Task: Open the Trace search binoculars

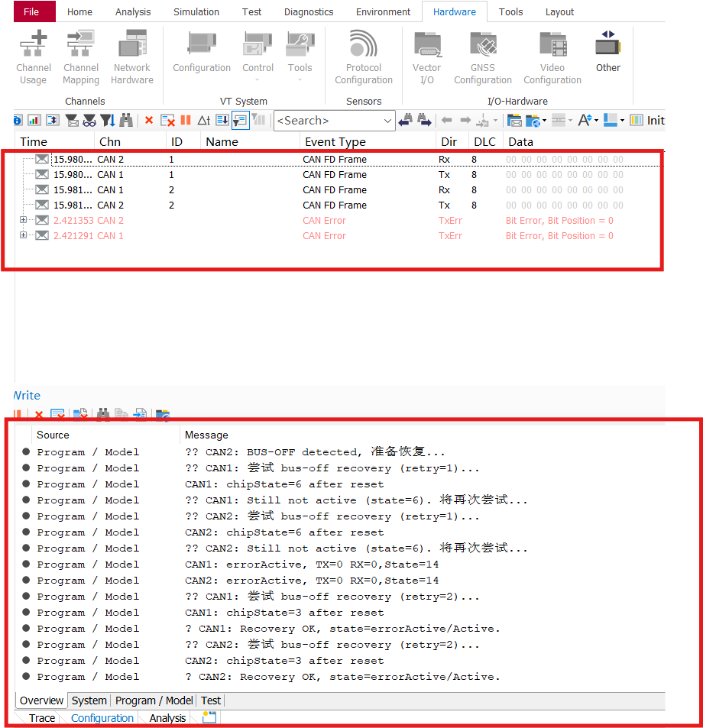Action: click(x=126, y=120)
